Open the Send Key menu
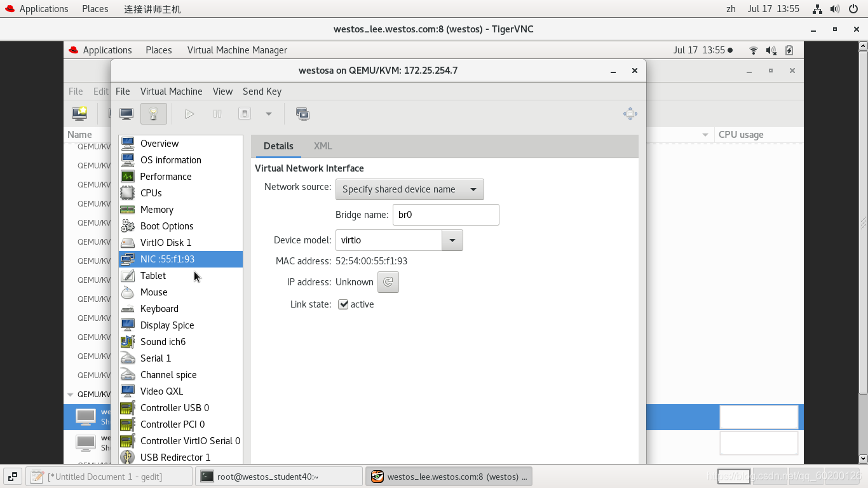The image size is (868, 488). pyautogui.click(x=262, y=91)
